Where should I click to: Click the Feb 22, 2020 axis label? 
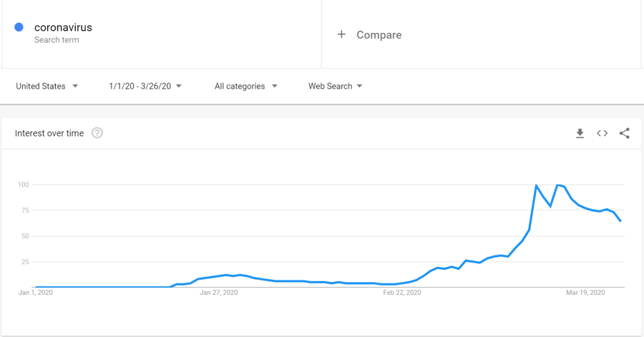(x=402, y=292)
